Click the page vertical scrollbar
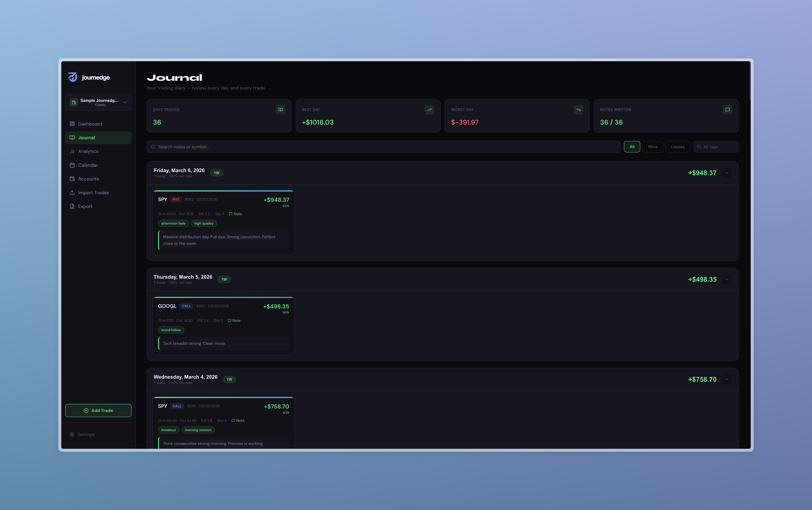812x510 pixels. [750, 81]
